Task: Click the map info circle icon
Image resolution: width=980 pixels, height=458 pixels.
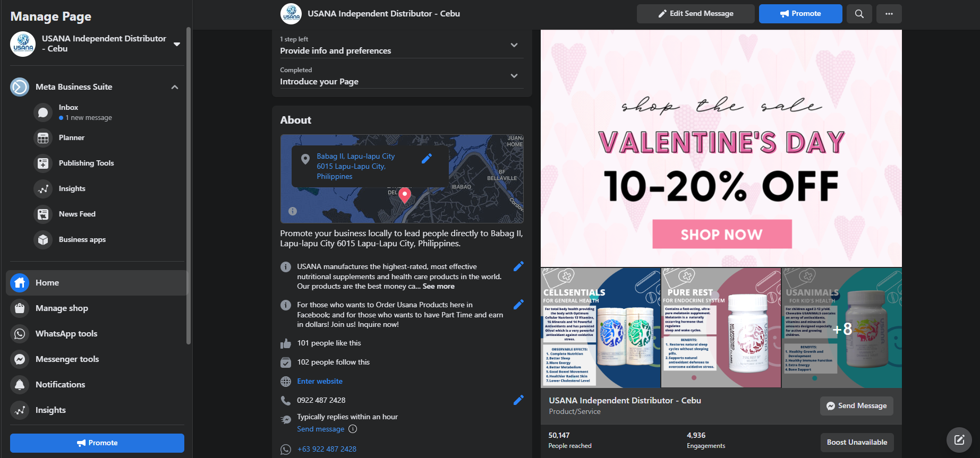Action: 293,211
